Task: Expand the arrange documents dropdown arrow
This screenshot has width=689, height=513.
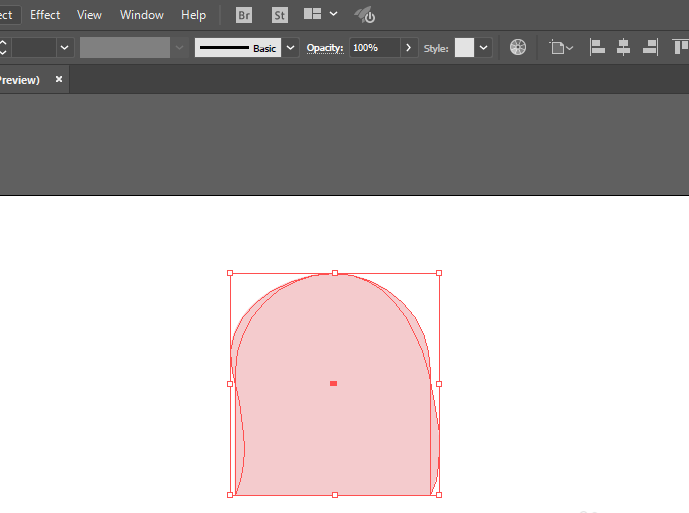Action: (x=334, y=14)
